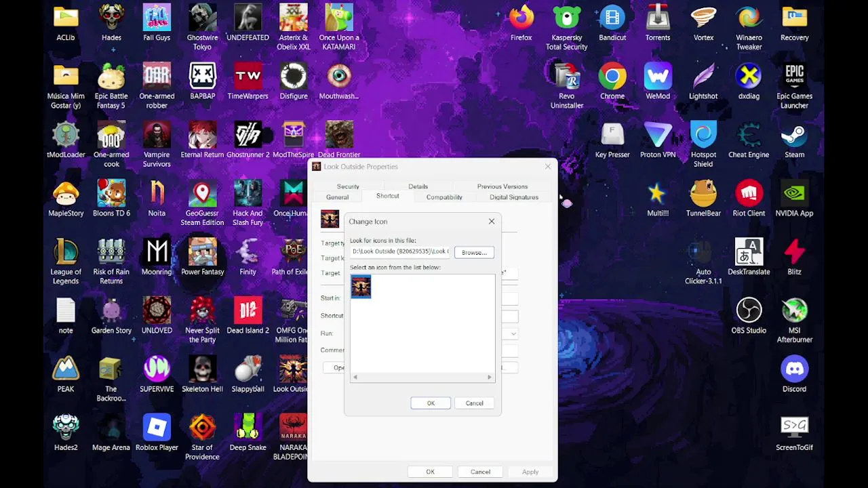The image size is (868, 488).
Task: Select the Chrome desktop shortcut
Action: (x=612, y=81)
